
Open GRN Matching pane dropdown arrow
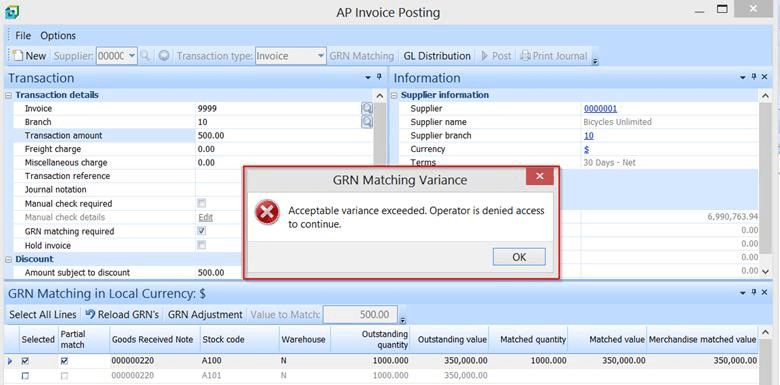pyautogui.click(x=743, y=293)
